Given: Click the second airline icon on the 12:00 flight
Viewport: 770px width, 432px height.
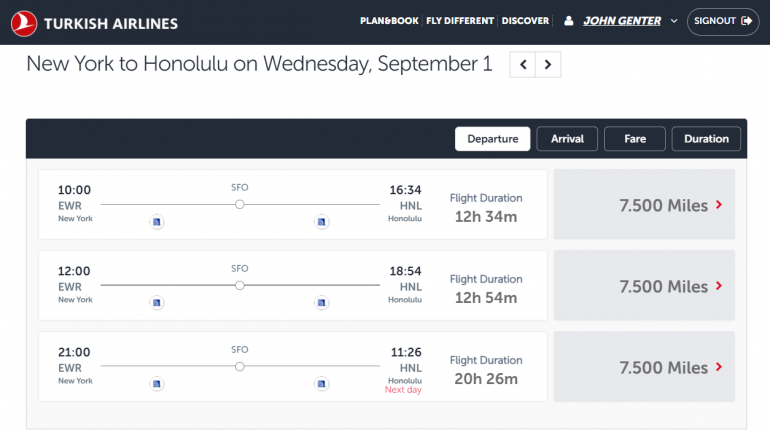Looking at the screenshot, I should pos(321,302).
